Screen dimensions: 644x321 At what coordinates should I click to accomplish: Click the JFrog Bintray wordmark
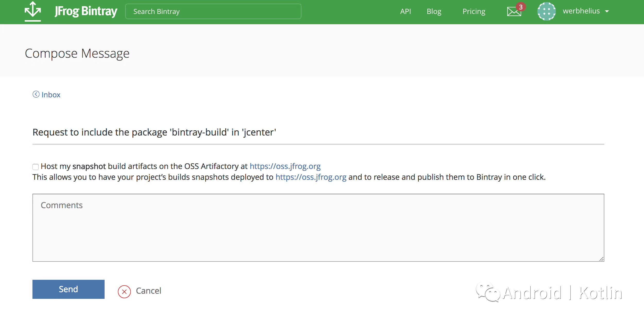(86, 11)
